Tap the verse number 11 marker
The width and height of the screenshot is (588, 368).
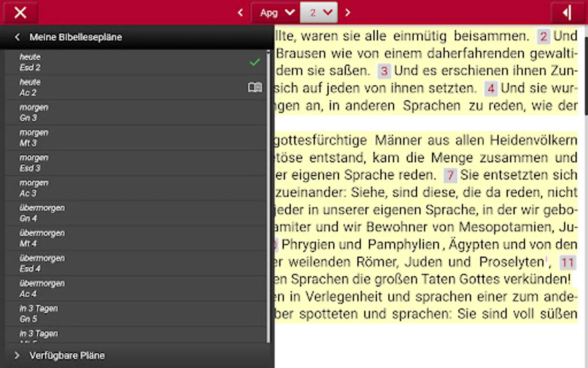(568, 263)
